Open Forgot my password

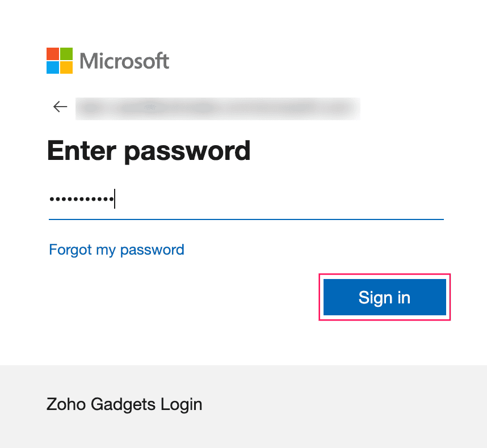116,250
